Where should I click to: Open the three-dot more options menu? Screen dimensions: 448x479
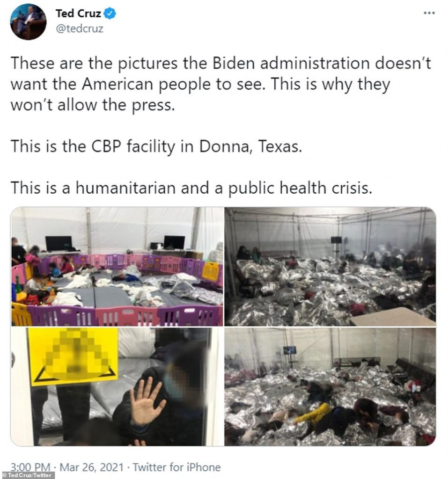pyautogui.click(x=429, y=13)
